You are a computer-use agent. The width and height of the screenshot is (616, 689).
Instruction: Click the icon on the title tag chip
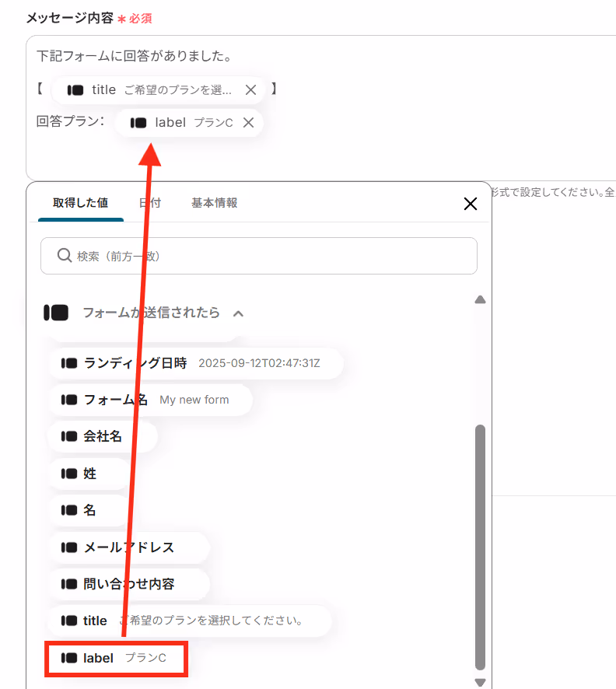(75, 90)
